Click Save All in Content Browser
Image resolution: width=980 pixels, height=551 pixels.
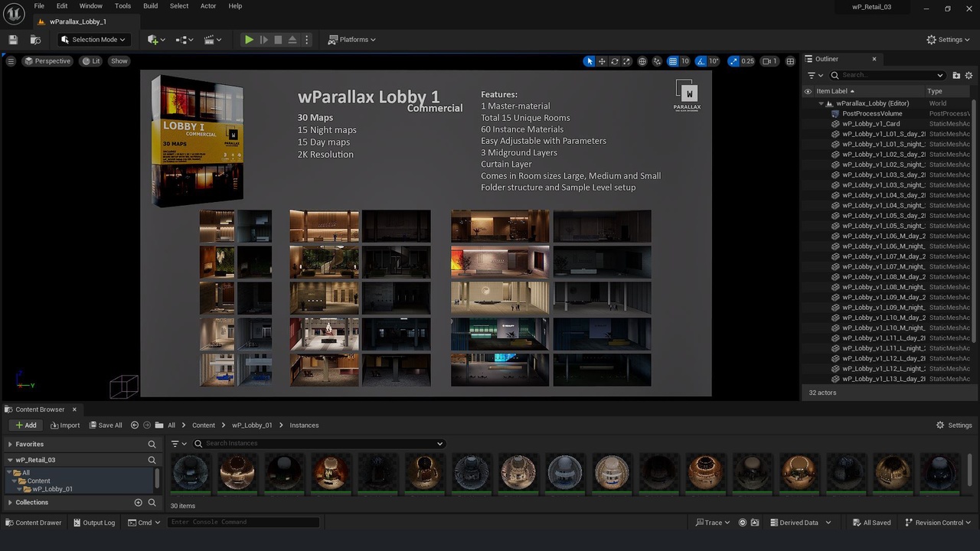tap(105, 425)
